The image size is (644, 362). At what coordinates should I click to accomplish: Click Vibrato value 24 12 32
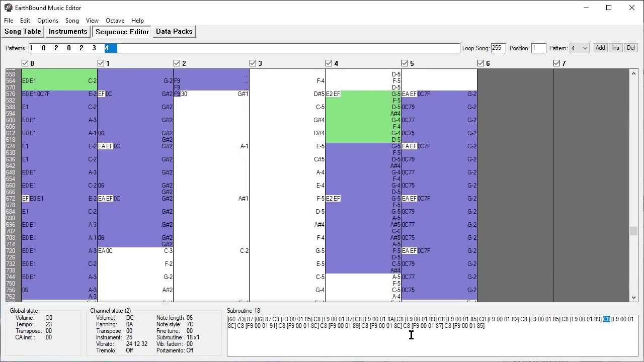pyautogui.click(x=137, y=344)
